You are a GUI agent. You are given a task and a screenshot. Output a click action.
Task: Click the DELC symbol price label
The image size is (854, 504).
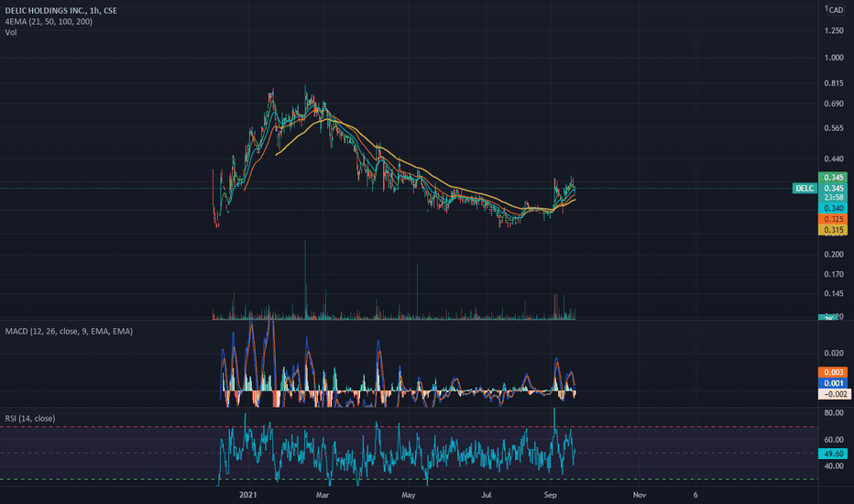805,189
